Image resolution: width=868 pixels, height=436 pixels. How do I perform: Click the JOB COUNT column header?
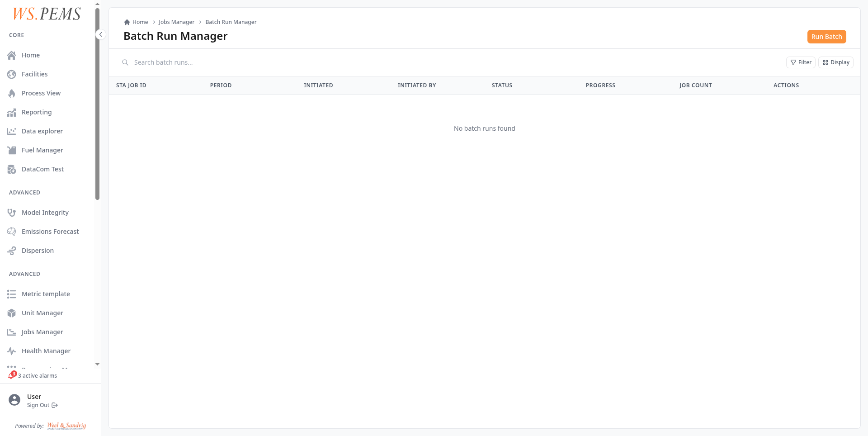tap(695, 85)
